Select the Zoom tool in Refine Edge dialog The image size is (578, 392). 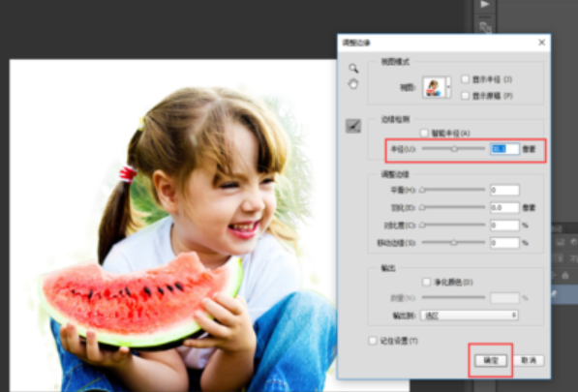coord(353,68)
